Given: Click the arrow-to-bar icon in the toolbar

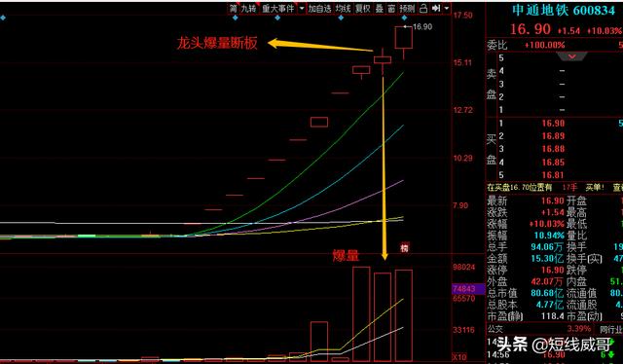Looking at the screenshot, I should [436, 9].
